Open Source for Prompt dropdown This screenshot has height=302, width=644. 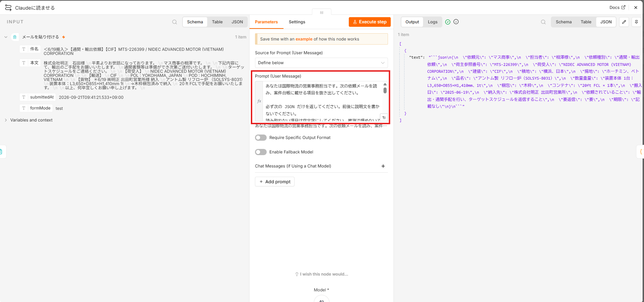click(321, 63)
